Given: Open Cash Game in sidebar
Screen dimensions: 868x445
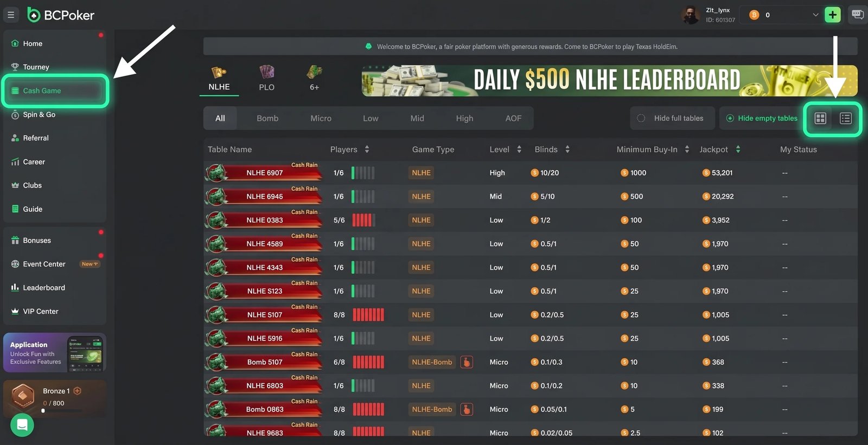Looking at the screenshot, I should [54, 91].
